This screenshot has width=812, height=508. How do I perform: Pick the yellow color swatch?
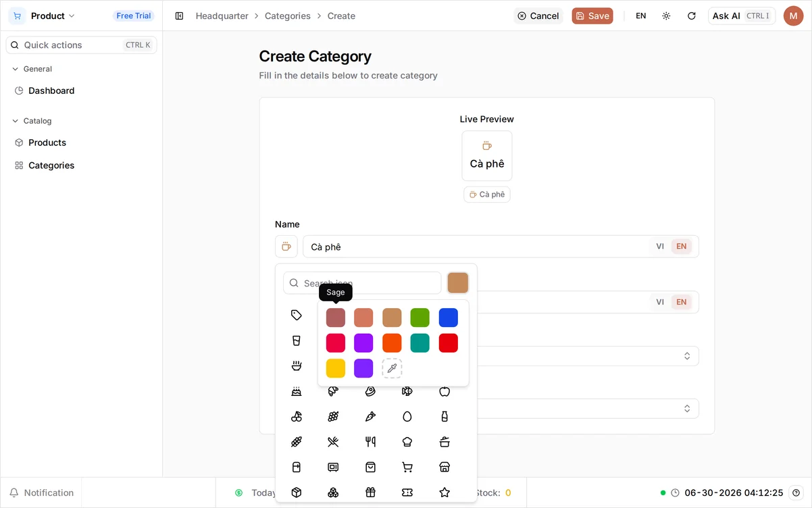336,368
